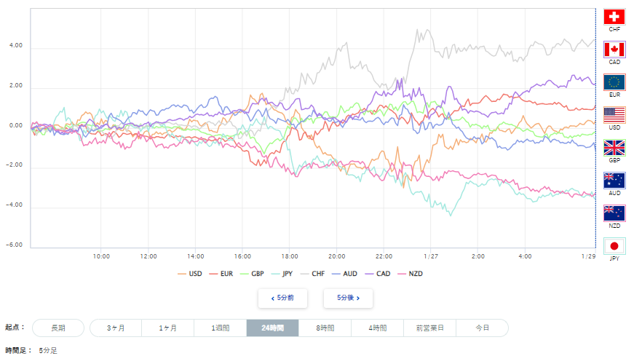Click the JPY Japanese flag icon
This screenshot has width=634, height=364.
click(614, 246)
